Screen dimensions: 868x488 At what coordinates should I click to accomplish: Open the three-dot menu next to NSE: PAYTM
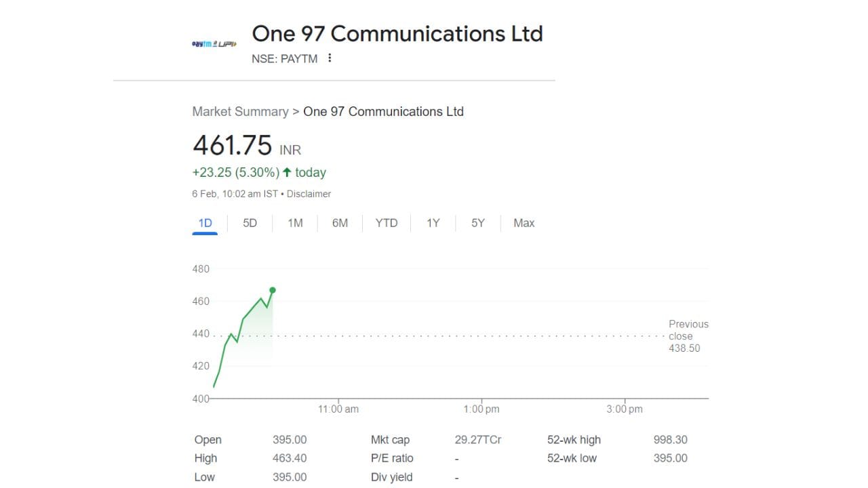coord(330,58)
